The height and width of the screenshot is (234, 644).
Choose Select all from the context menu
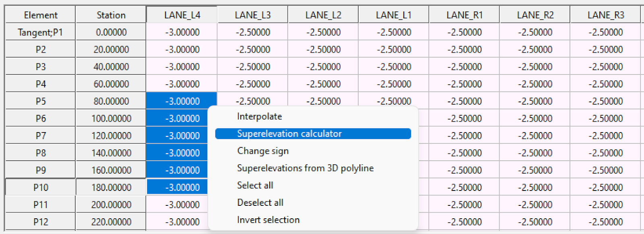click(x=255, y=185)
